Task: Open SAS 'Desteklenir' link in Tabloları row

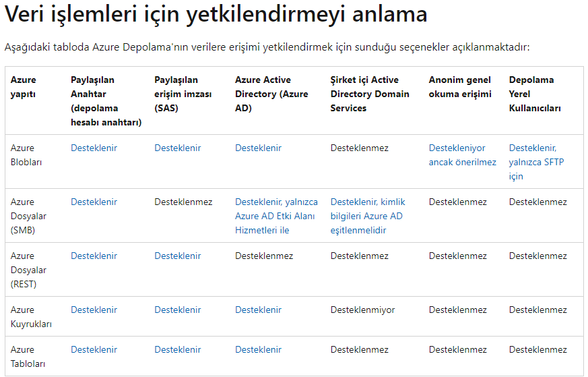Action: tap(177, 349)
